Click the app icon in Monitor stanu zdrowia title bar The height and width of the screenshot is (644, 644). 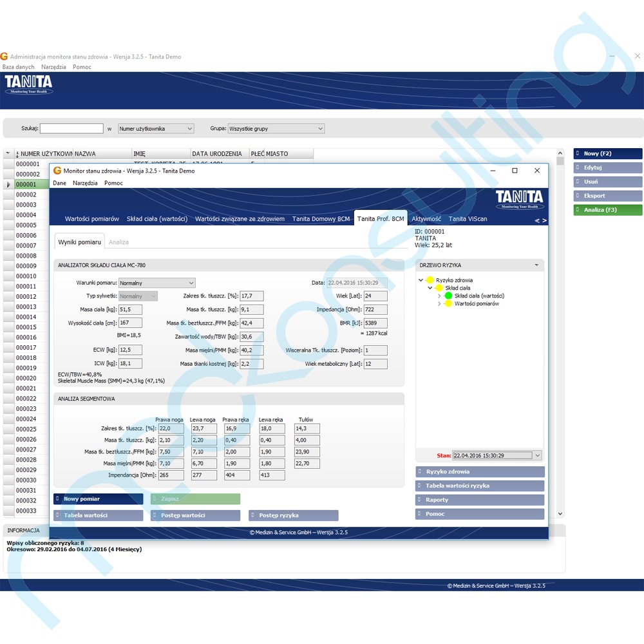pyautogui.click(x=57, y=171)
